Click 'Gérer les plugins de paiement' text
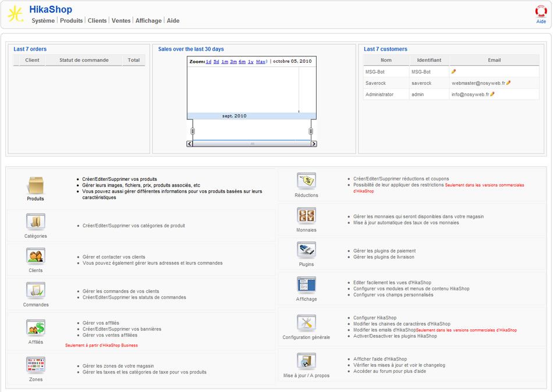Screen dimensions: 553x392 (384, 251)
